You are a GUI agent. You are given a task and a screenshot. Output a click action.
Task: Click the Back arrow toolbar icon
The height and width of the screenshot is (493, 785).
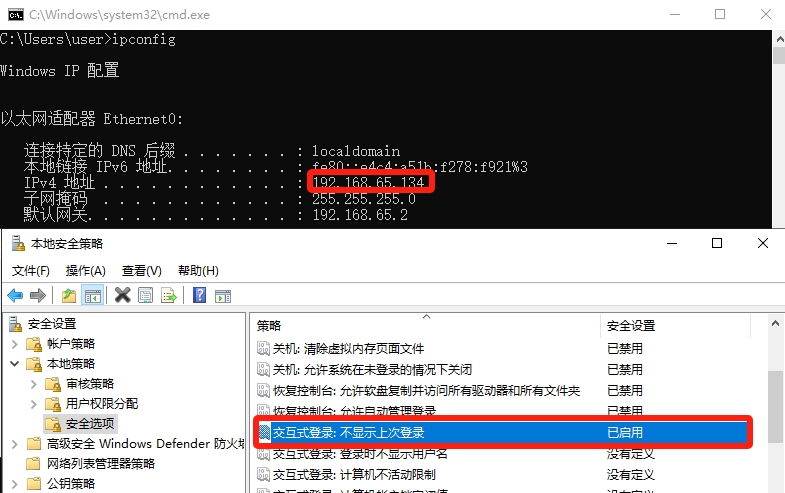tap(15, 296)
